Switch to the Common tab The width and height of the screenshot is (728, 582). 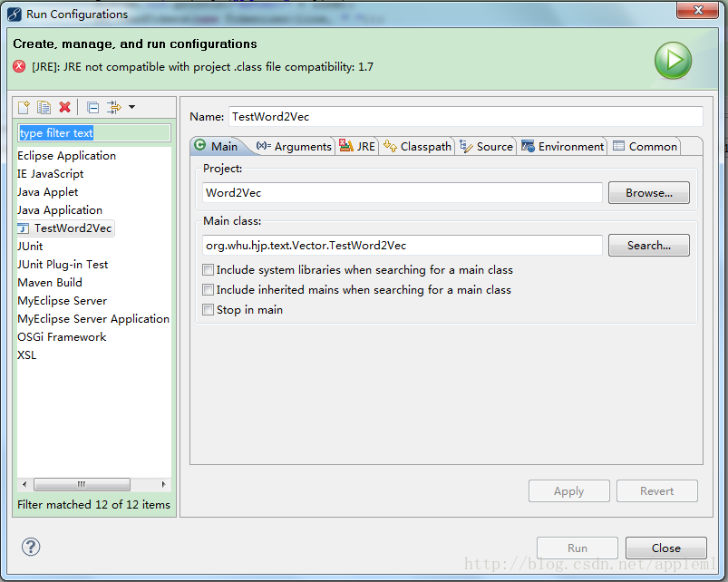click(645, 147)
